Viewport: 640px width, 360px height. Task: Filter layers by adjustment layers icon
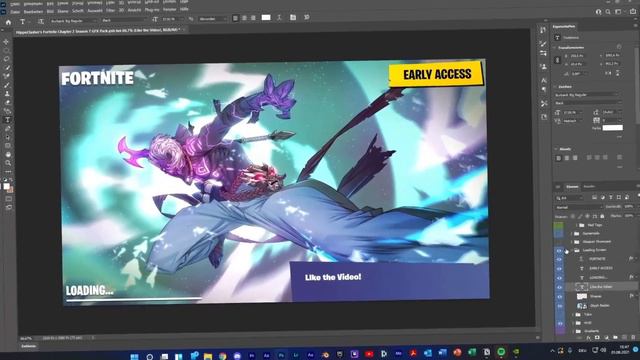(602, 197)
